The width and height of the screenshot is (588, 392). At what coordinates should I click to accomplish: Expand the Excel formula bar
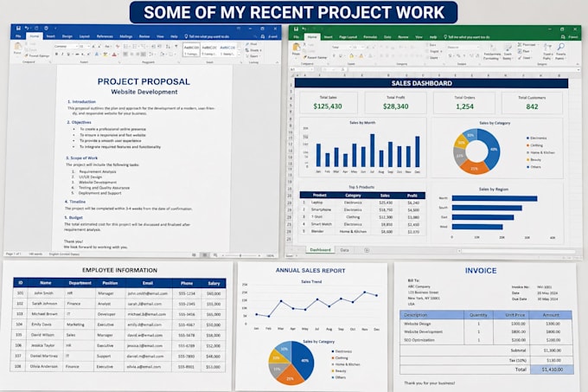click(x=578, y=70)
